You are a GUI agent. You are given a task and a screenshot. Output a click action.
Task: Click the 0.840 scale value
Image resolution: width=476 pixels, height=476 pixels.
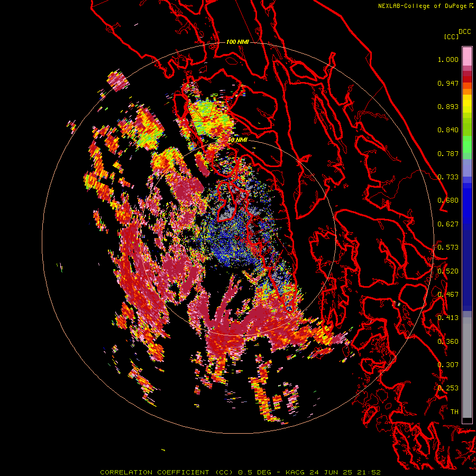pyautogui.click(x=448, y=130)
